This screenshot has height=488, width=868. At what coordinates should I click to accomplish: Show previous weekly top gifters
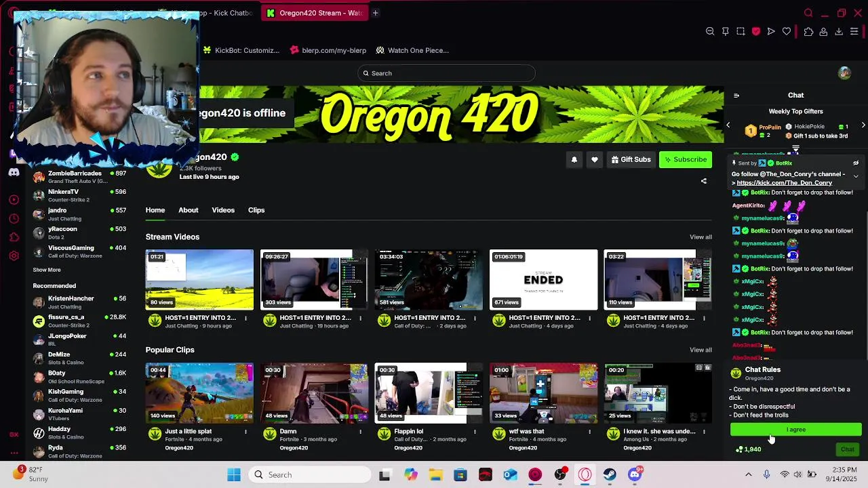click(x=728, y=125)
